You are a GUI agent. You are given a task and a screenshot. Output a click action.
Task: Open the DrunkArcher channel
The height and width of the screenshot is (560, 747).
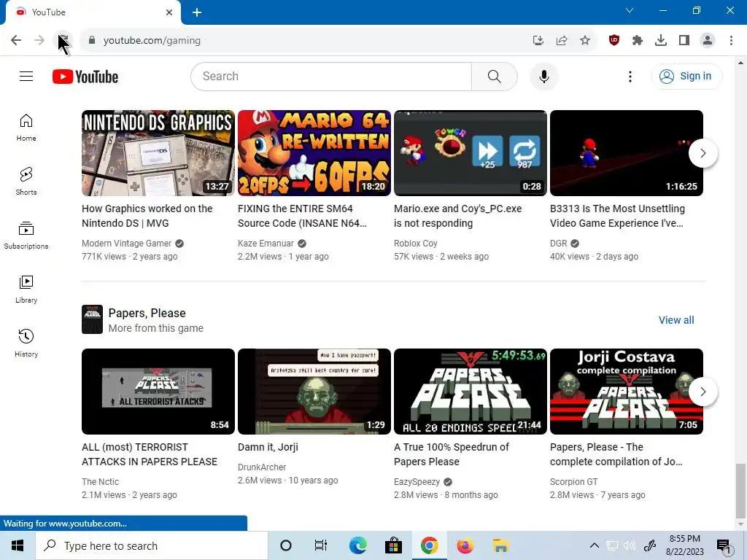click(x=262, y=467)
